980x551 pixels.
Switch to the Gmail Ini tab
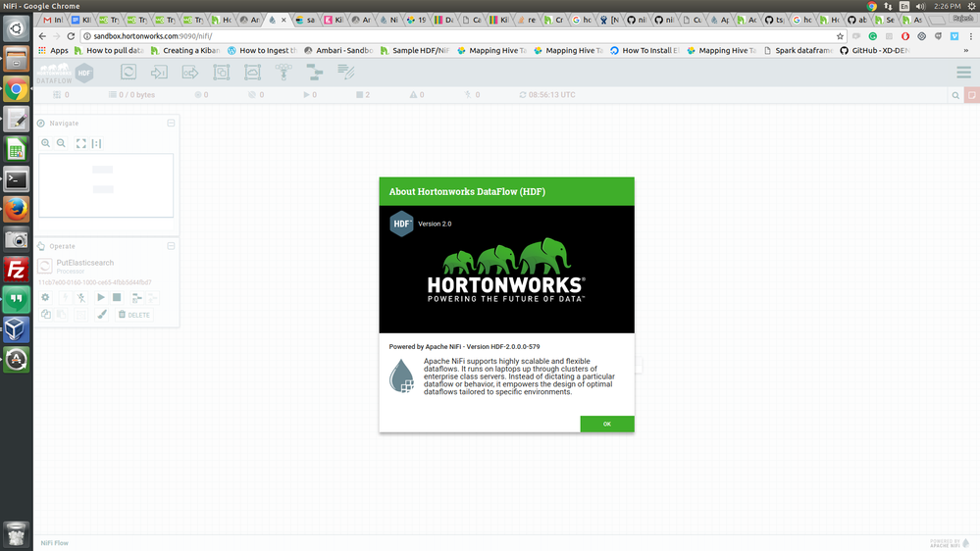(x=53, y=20)
